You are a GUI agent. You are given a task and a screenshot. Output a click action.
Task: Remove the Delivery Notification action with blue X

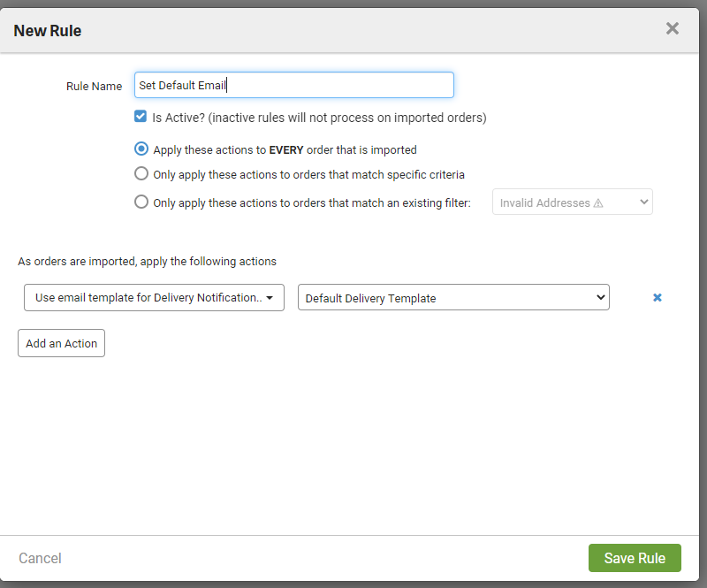(657, 298)
